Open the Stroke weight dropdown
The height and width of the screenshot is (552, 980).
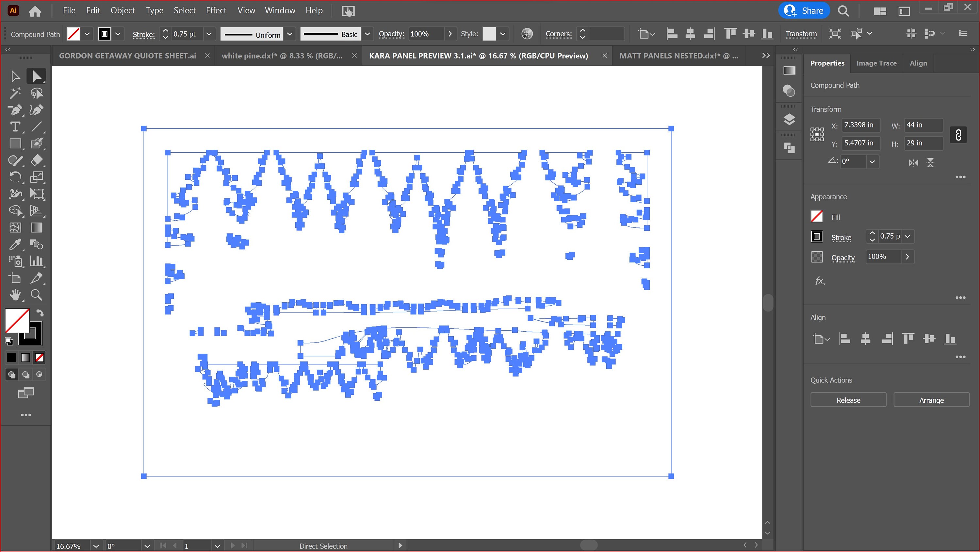pos(209,34)
